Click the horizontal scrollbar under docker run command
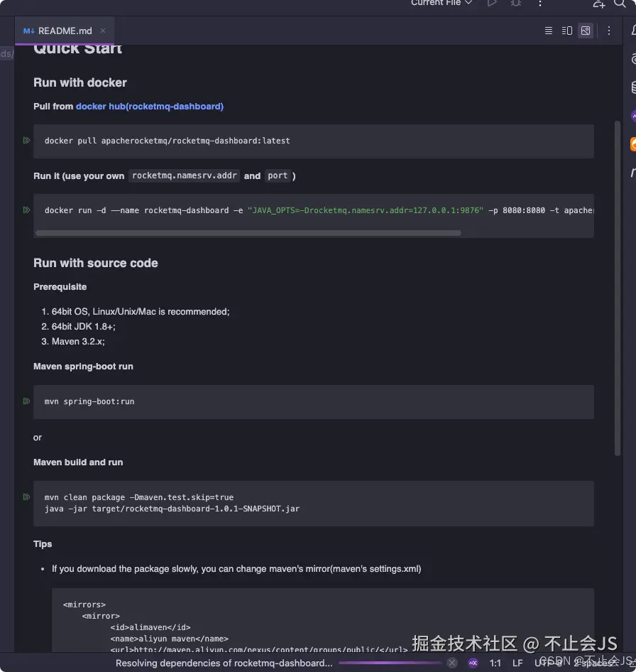 tap(248, 233)
